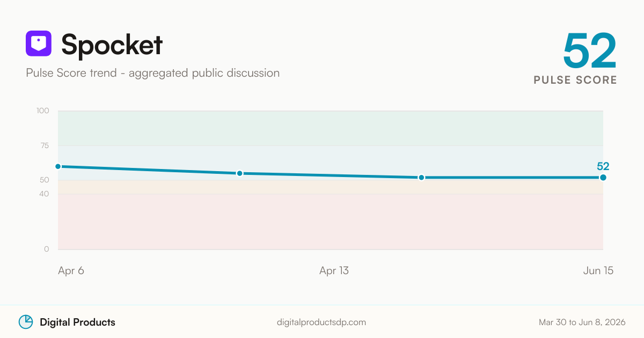Click the Mar 30 to Jun 8, 2026 date range
Viewport: 644px width, 338px height.
tap(582, 322)
